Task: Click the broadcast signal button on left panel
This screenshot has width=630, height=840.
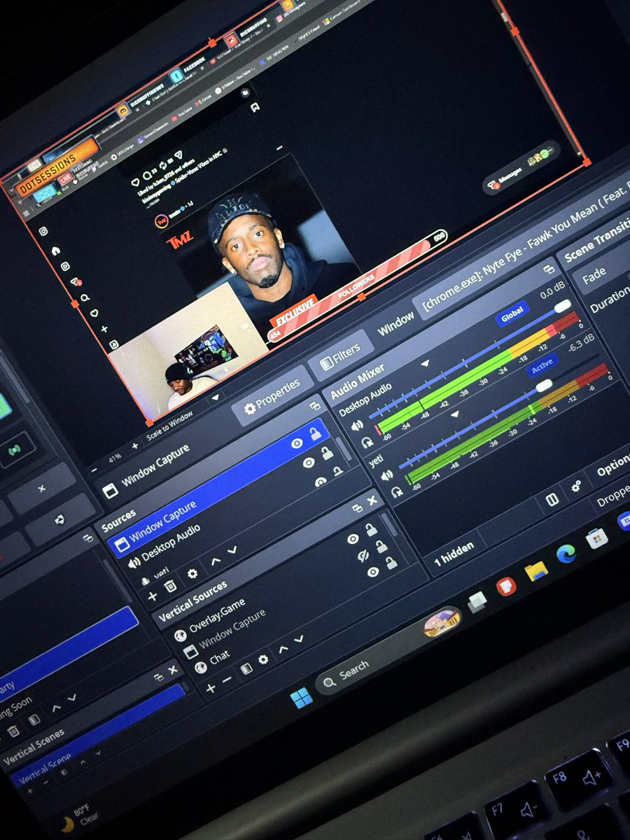Action: click(x=15, y=449)
